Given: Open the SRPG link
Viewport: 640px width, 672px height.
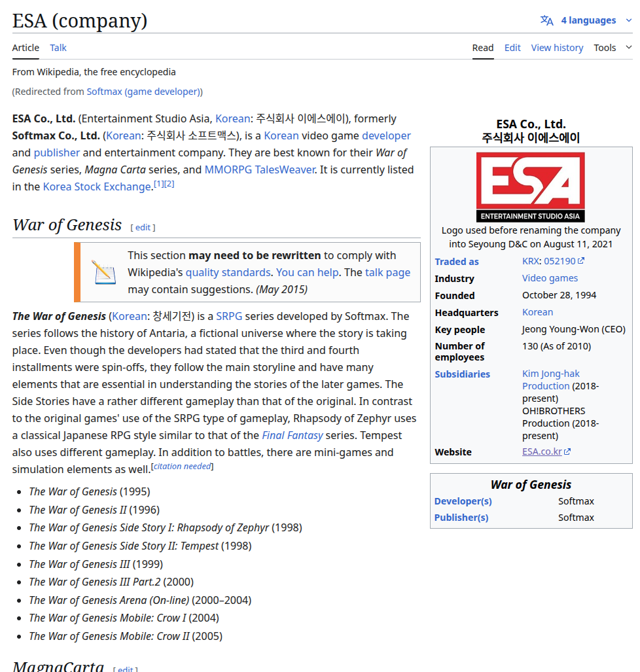Looking at the screenshot, I should 229,316.
